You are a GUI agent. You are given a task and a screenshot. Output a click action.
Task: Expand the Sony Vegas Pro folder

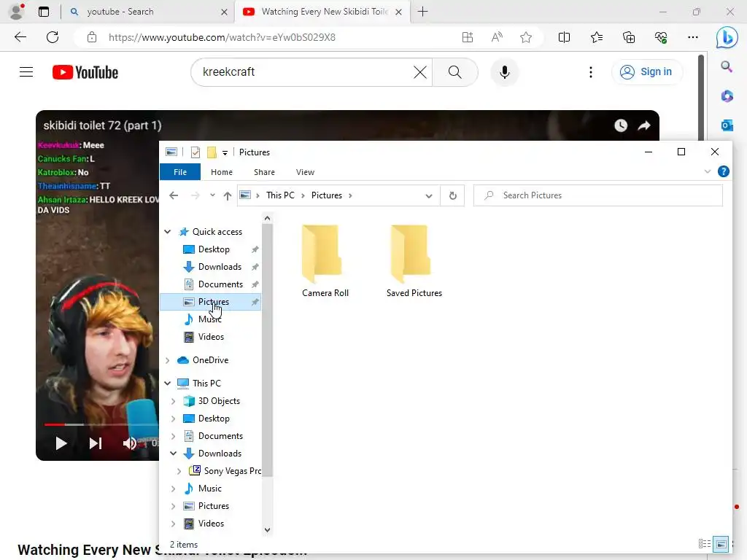(x=179, y=471)
